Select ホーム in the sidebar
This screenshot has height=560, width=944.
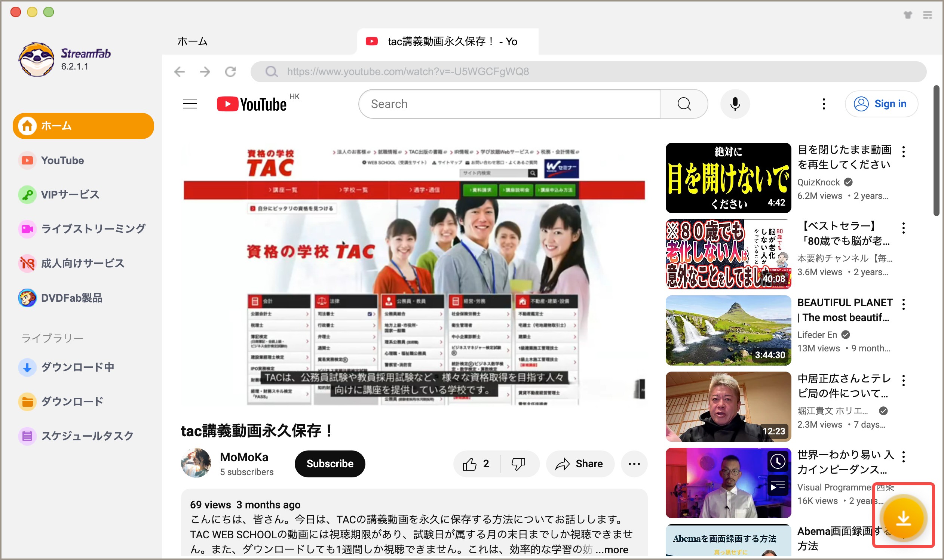click(83, 126)
